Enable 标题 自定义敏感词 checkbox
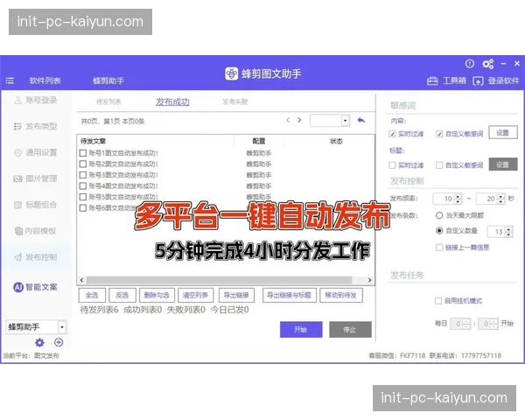Screen dimensions: 525x420 point(439,165)
